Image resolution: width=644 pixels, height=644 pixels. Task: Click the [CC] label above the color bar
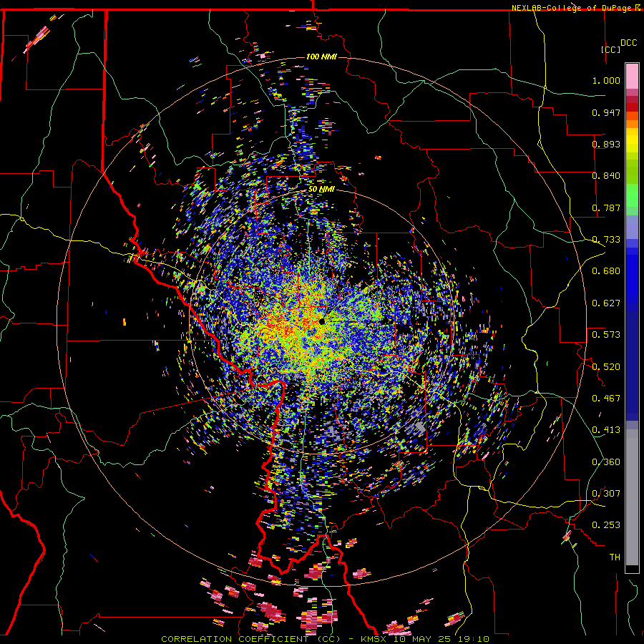pos(611,49)
